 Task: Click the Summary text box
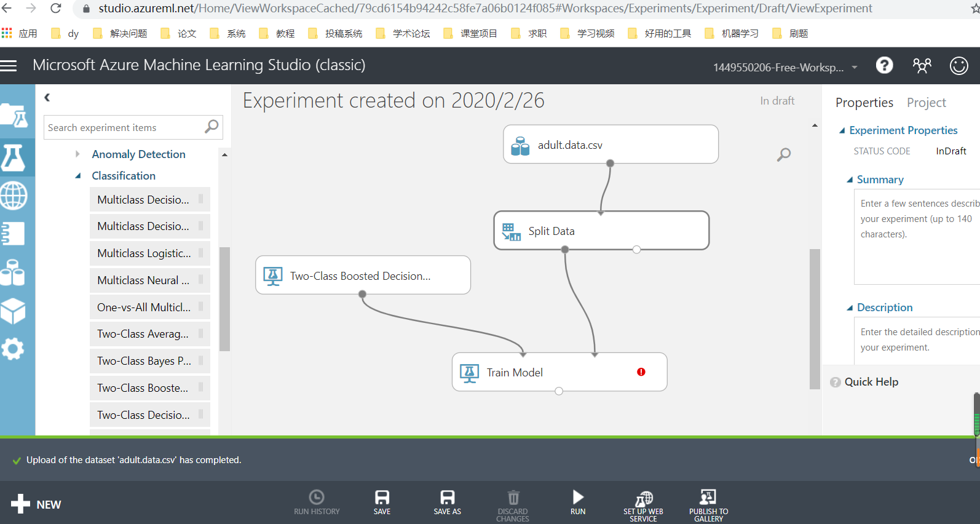point(917,237)
